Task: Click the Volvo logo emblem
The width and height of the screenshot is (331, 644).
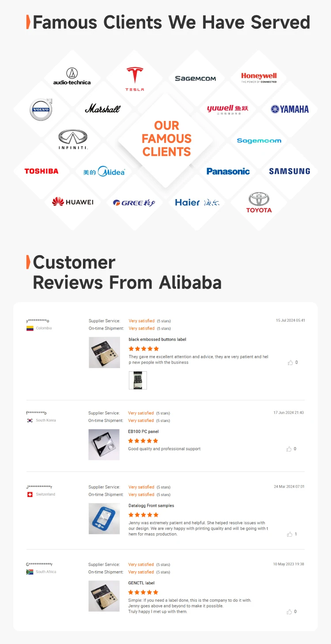Action: pyautogui.click(x=41, y=109)
